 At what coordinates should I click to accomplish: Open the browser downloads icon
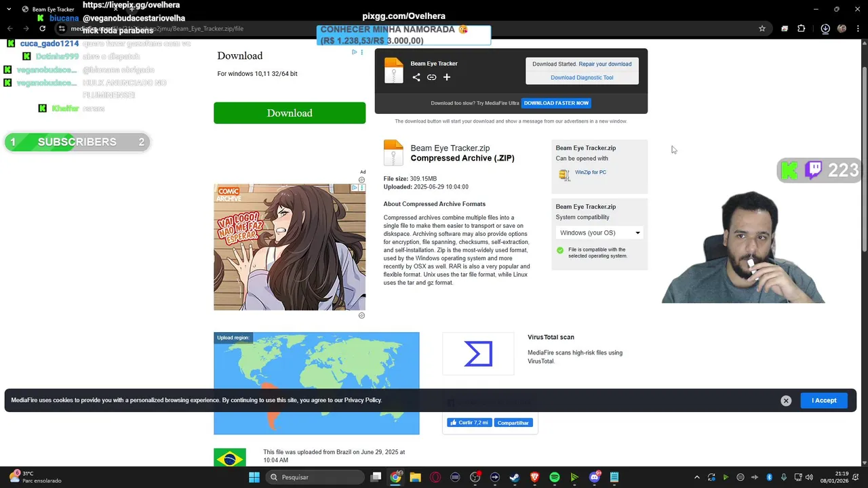[825, 28]
